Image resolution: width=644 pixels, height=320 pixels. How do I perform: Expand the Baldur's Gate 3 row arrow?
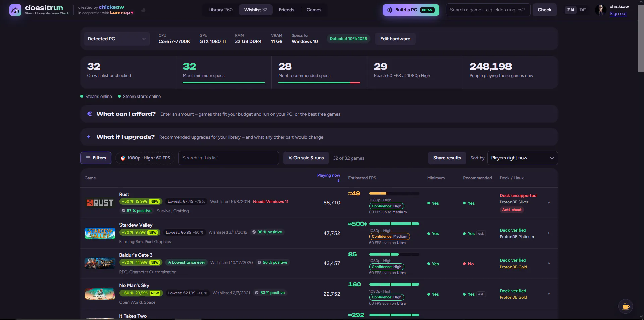(549, 263)
